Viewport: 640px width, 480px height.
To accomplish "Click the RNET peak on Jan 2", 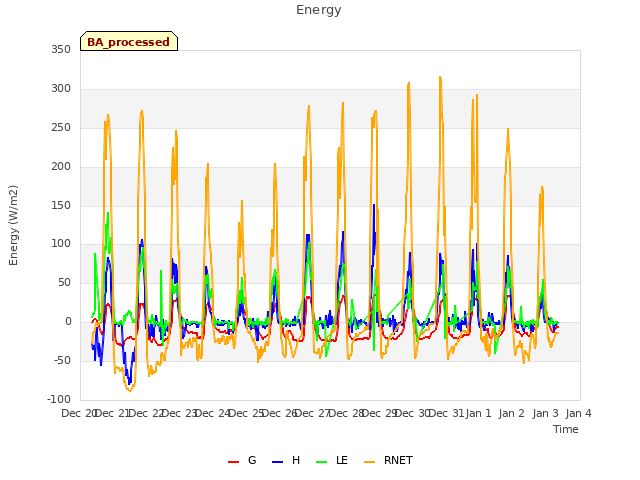I will [508, 129].
